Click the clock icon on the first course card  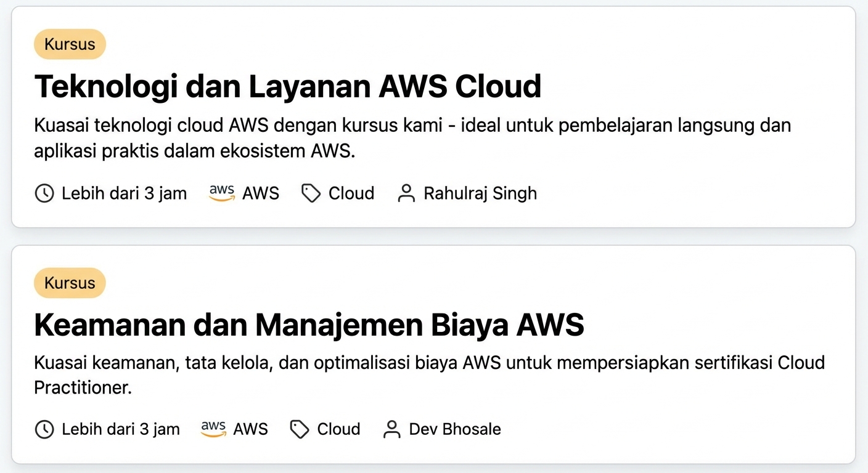[x=44, y=193]
